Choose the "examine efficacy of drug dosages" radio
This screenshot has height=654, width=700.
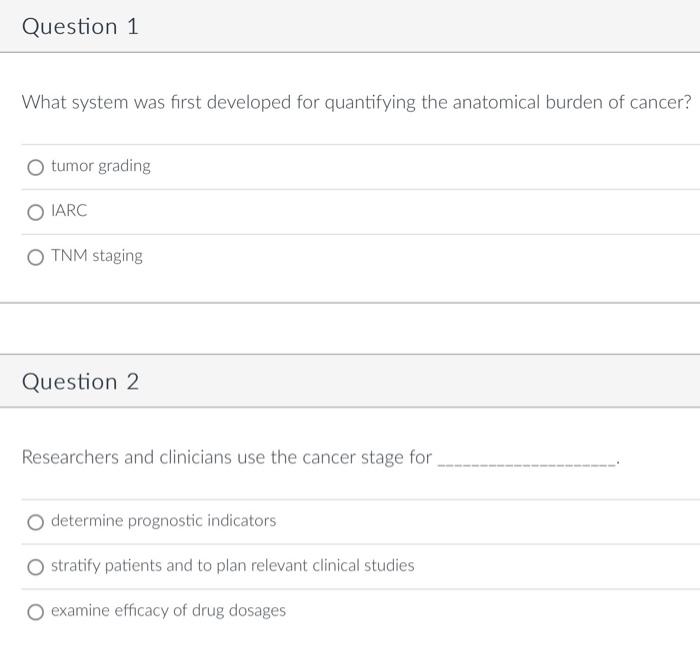coord(36,612)
